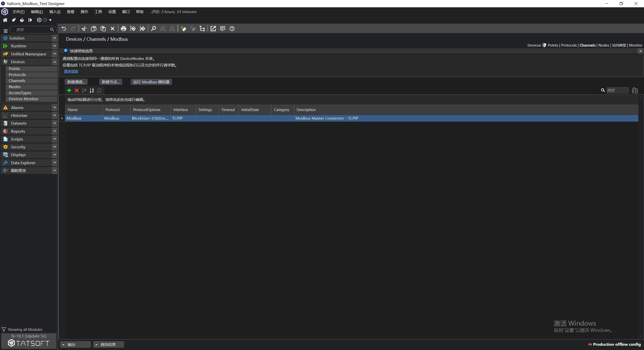
Task: Click the table search field
Action: [x=618, y=90]
